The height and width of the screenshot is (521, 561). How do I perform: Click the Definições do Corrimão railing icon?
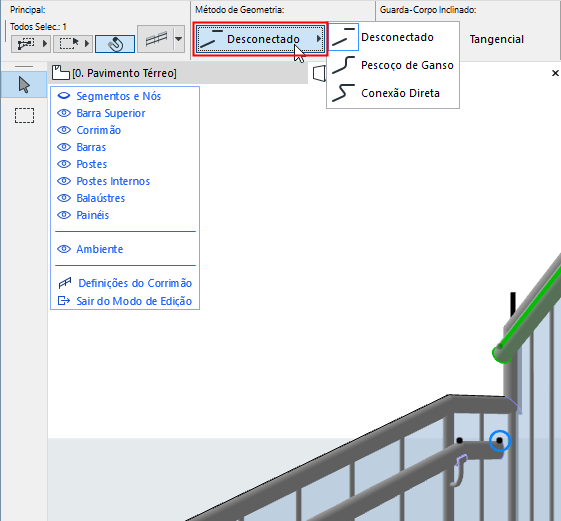tap(65, 283)
